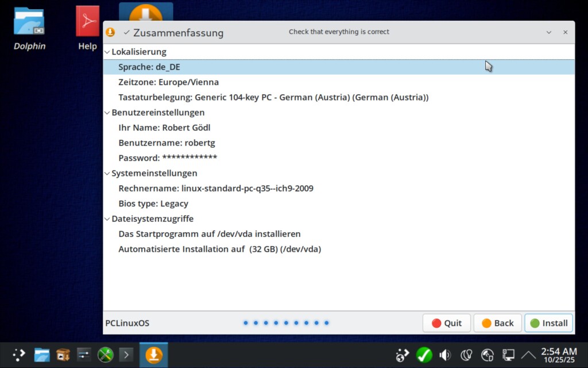Open the network tray icon
The height and width of the screenshot is (368, 588).
pos(508,355)
